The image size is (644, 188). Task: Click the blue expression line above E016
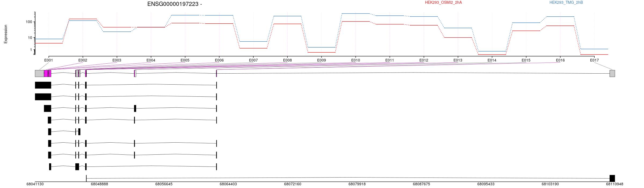coord(560,17)
